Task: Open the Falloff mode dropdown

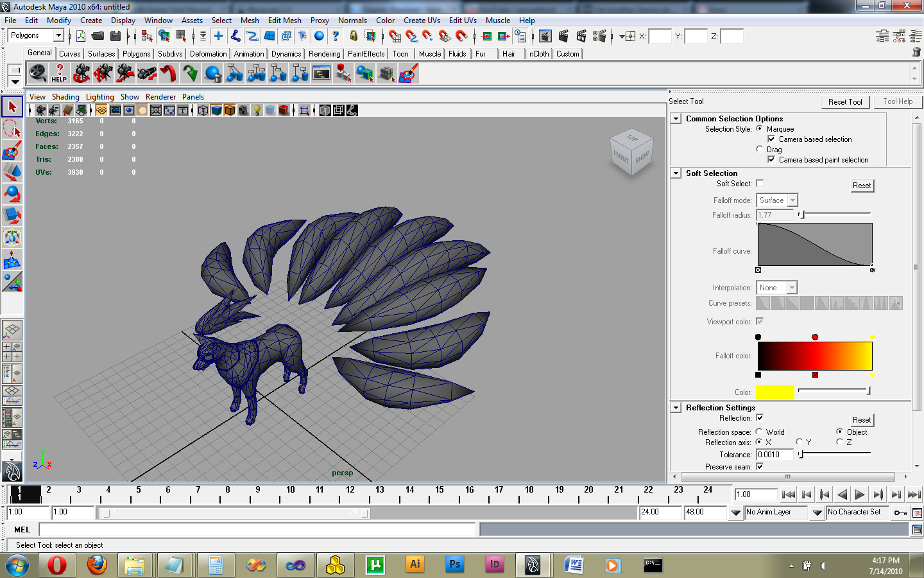Action: (x=777, y=200)
